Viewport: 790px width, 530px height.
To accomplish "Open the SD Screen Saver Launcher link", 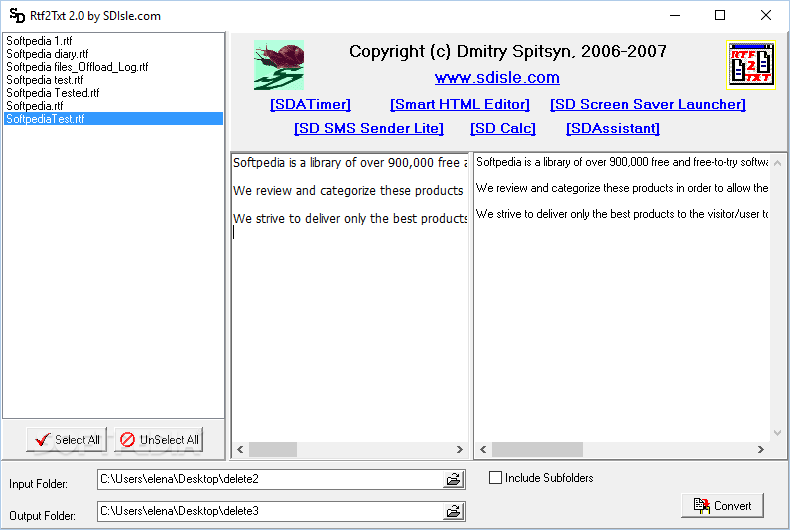I will 647,104.
